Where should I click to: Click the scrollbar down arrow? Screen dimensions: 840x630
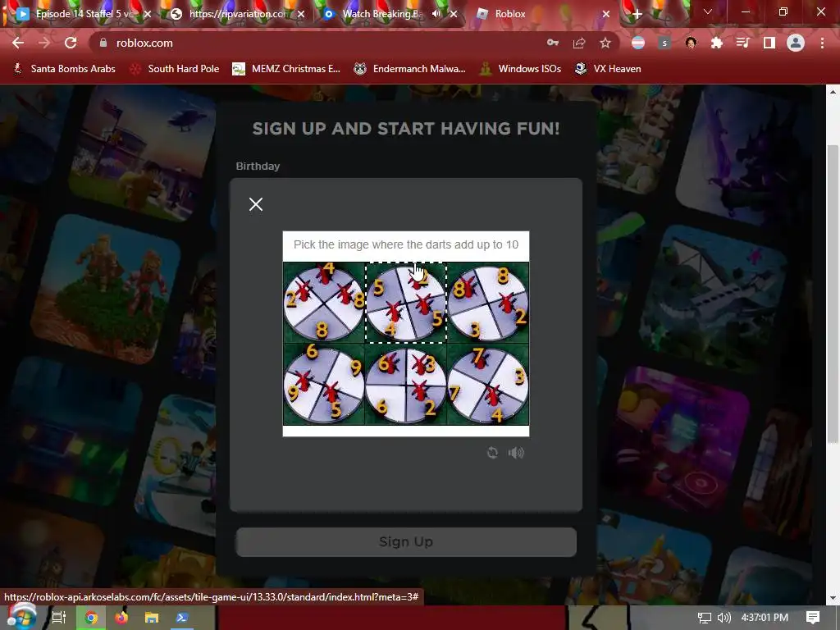pos(832,598)
